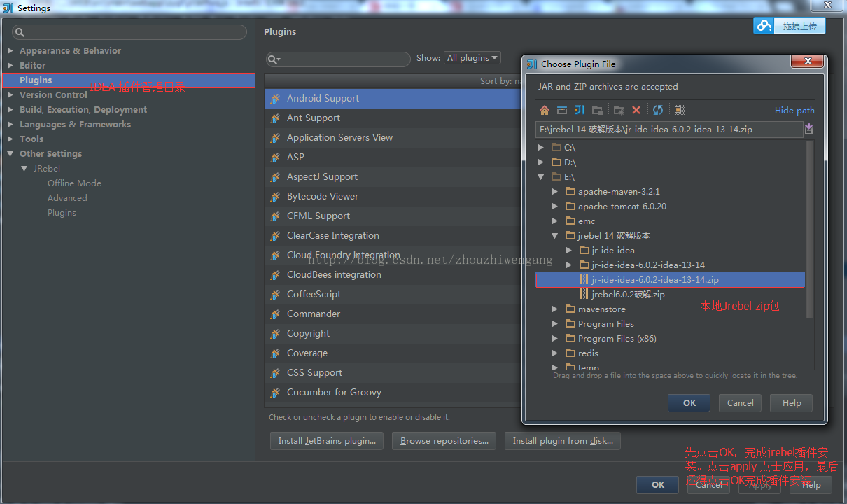Click the zip icon of jrebel6.0.2破解.zip
Image resolution: width=847 pixels, height=504 pixels.
point(584,294)
